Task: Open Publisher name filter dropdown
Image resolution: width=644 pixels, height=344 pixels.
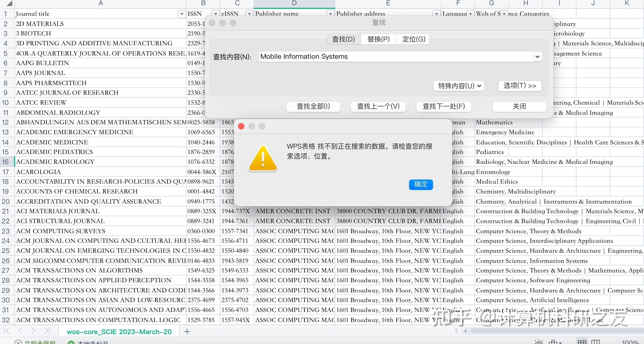Action: click(330, 14)
